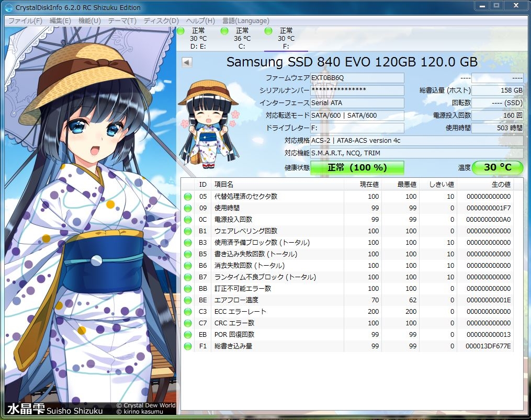Click the previous disk arrow button
The height and width of the screenshot is (420, 531).
tap(187, 62)
